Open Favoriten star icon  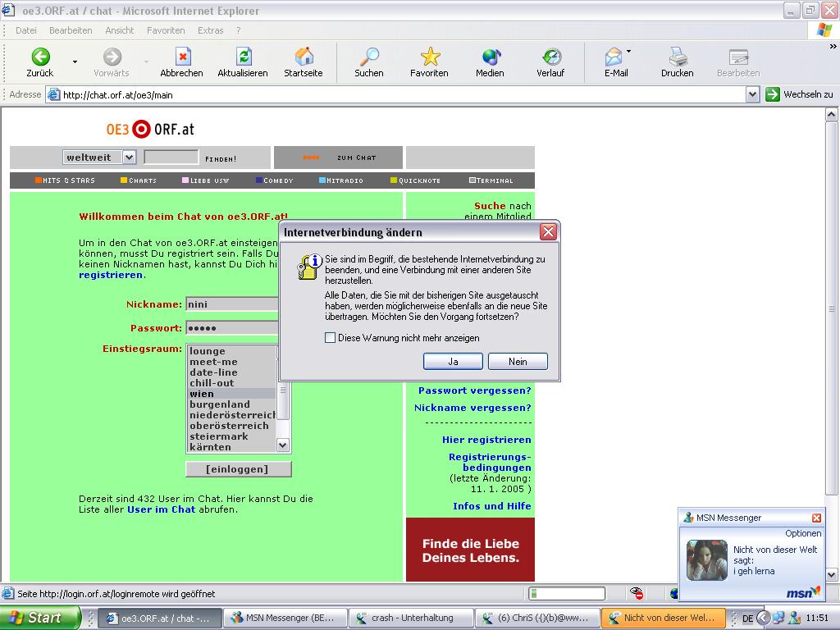[x=429, y=62]
